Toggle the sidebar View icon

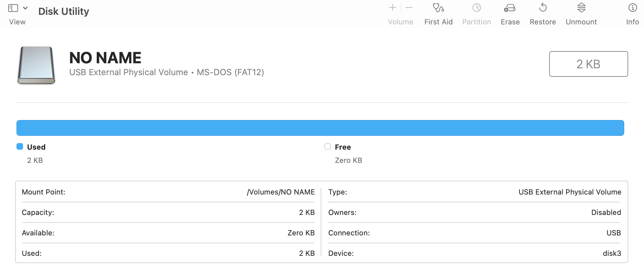coord(13,8)
